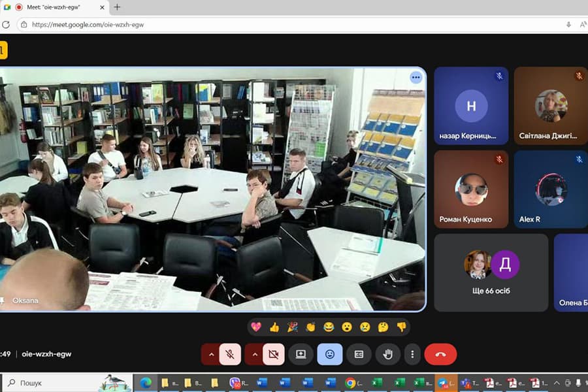Open Microsoft Edge from taskbar

(146, 383)
